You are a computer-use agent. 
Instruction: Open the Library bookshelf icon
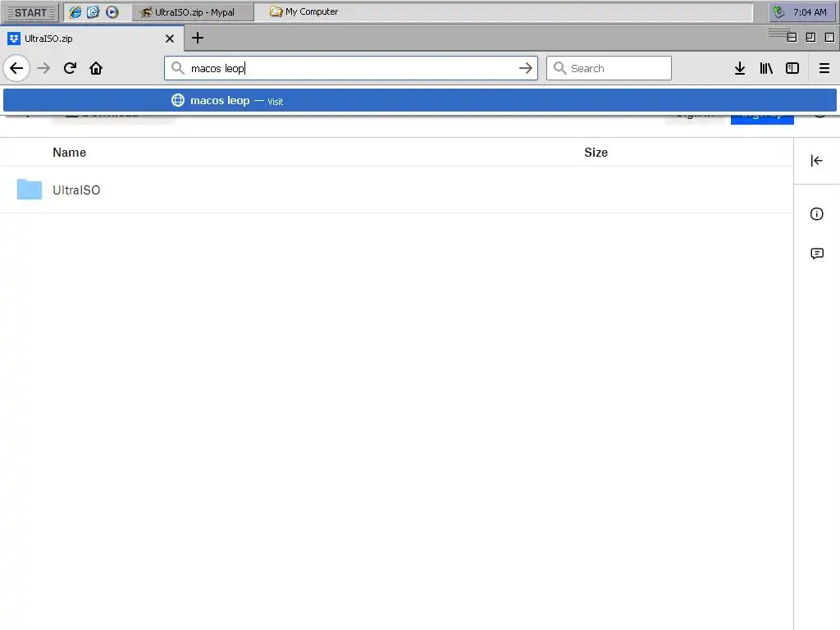(766, 68)
